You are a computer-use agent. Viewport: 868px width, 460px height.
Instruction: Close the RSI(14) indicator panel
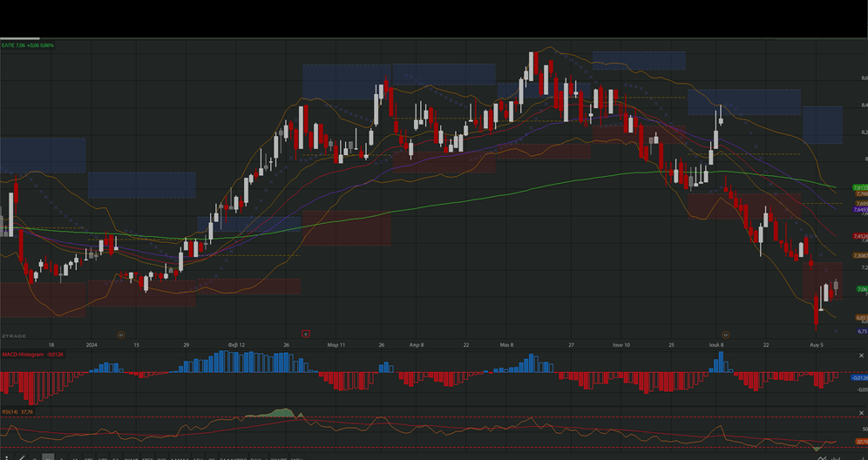(861, 414)
